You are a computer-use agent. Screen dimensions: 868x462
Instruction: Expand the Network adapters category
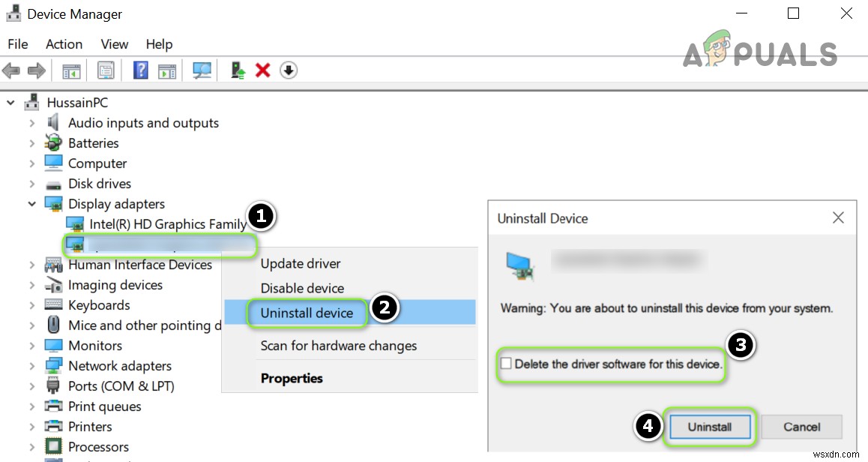click(31, 365)
